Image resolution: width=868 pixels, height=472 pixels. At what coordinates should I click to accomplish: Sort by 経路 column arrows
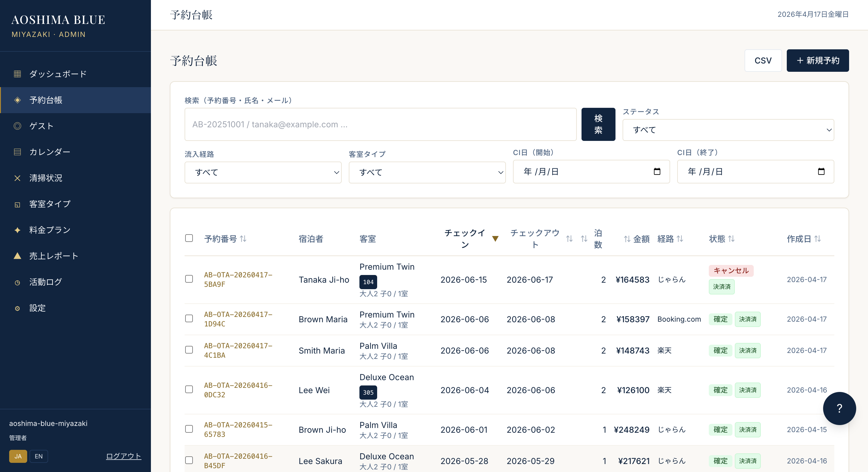(x=680, y=239)
